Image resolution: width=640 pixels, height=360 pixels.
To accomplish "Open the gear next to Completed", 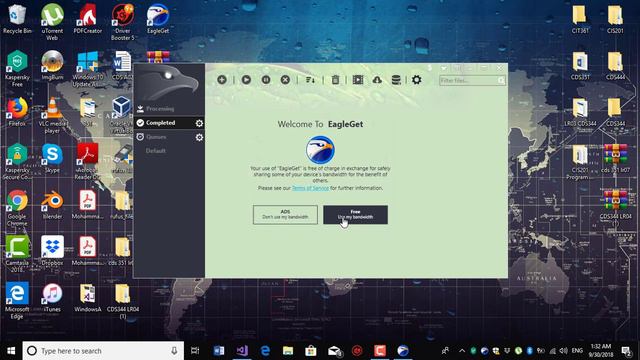I will click(199, 123).
